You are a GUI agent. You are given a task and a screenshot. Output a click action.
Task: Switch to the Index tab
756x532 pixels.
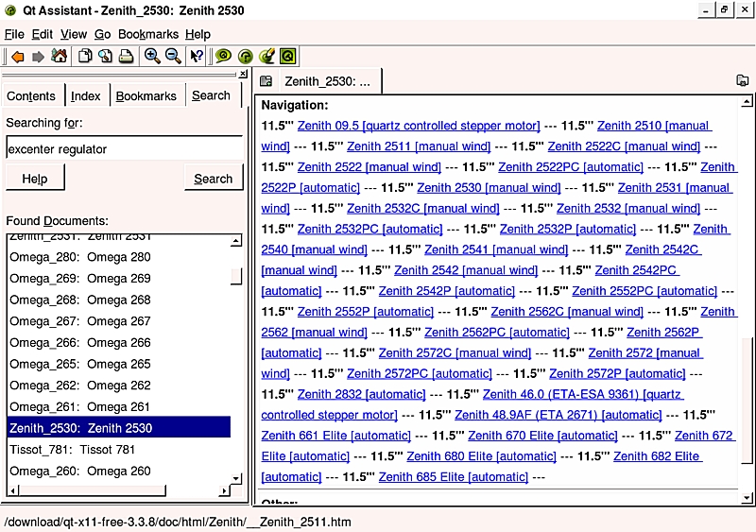point(86,96)
